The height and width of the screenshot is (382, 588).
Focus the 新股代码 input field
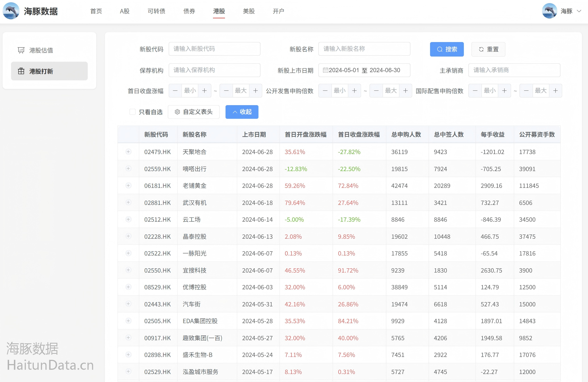tap(214, 49)
